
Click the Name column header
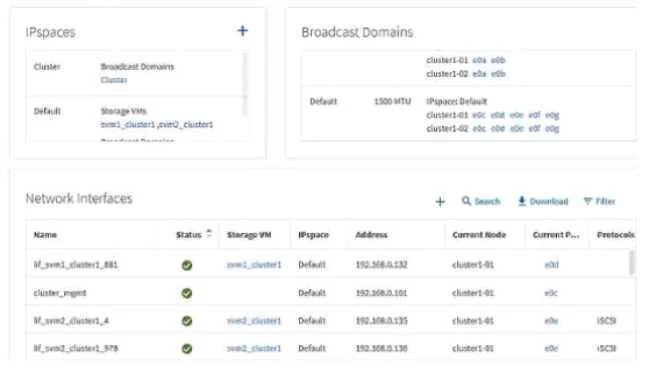click(45, 235)
